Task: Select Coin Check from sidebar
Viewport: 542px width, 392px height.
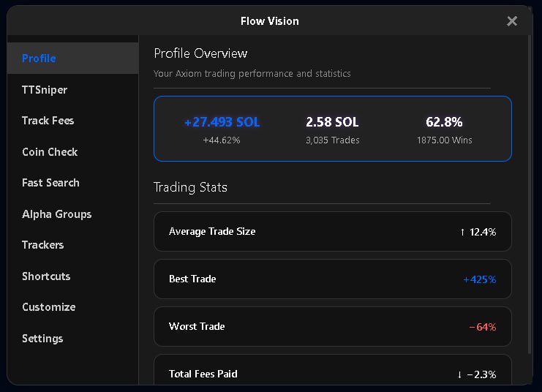Action: (x=50, y=152)
